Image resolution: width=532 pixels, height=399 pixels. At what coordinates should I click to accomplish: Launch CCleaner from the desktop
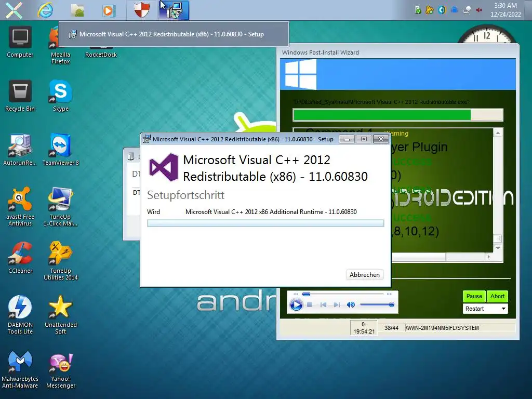coord(20,258)
